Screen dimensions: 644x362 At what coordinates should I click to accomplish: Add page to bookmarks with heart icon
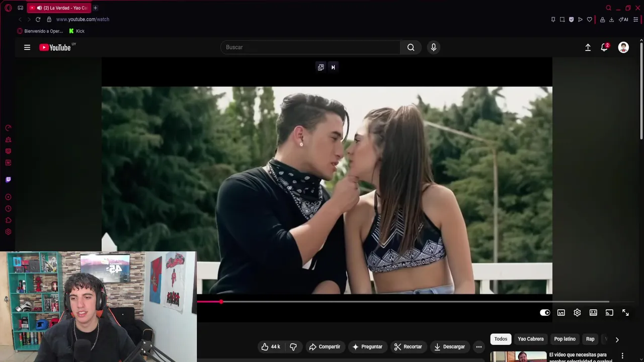[589, 20]
